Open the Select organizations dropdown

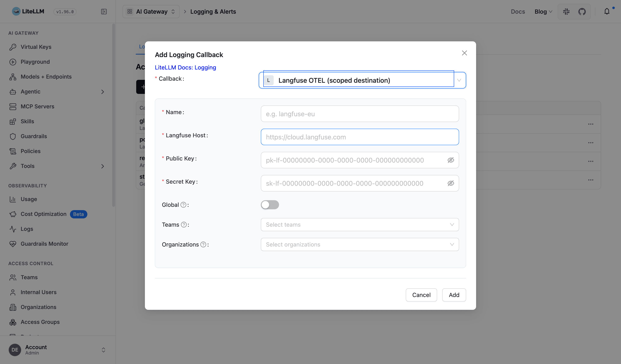[360, 244]
